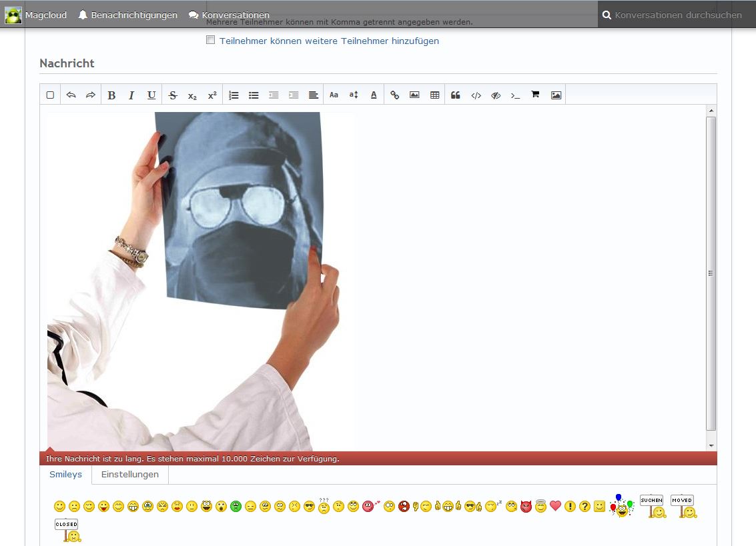The image size is (756, 546).
Task: Insert the CLOSED sign smiley
Action: click(x=67, y=530)
